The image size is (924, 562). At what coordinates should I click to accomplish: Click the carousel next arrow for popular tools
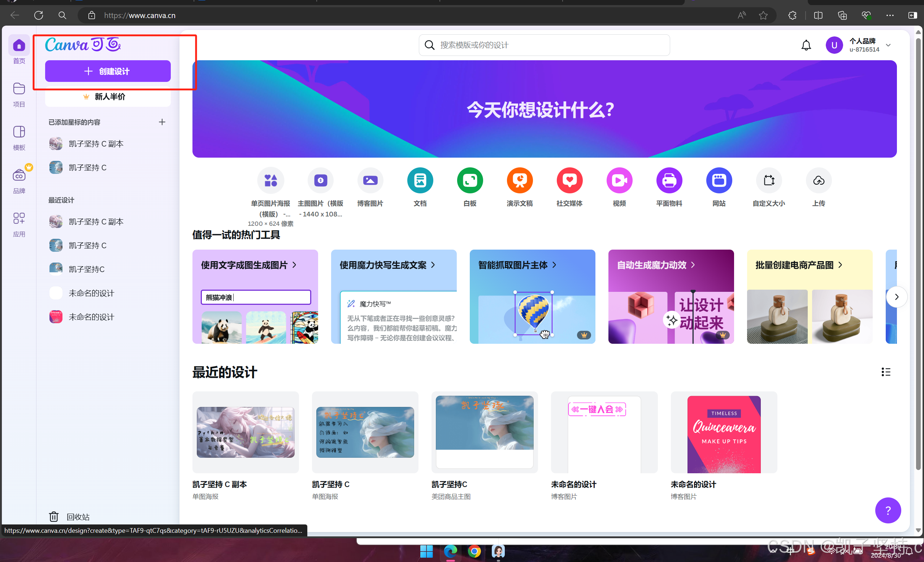(x=897, y=297)
